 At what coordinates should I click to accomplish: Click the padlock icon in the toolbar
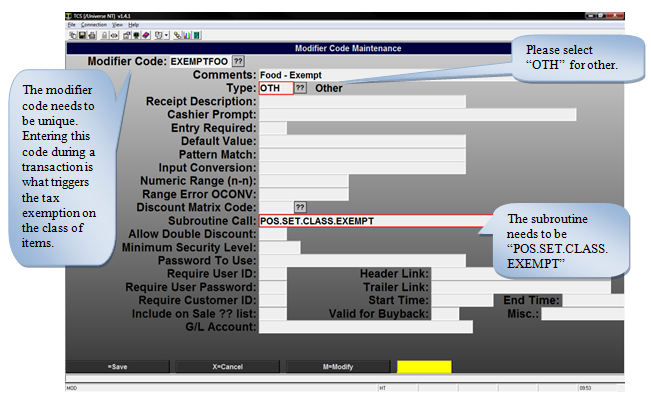click(x=104, y=35)
